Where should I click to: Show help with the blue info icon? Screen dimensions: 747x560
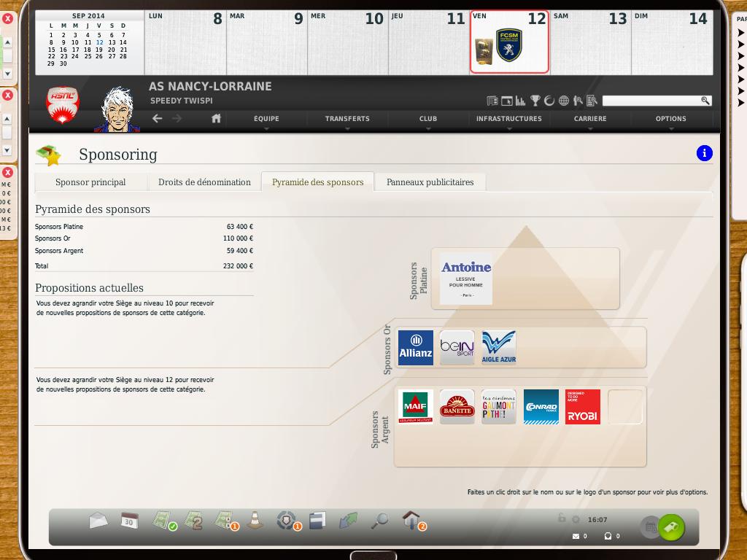tap(705, 153)
